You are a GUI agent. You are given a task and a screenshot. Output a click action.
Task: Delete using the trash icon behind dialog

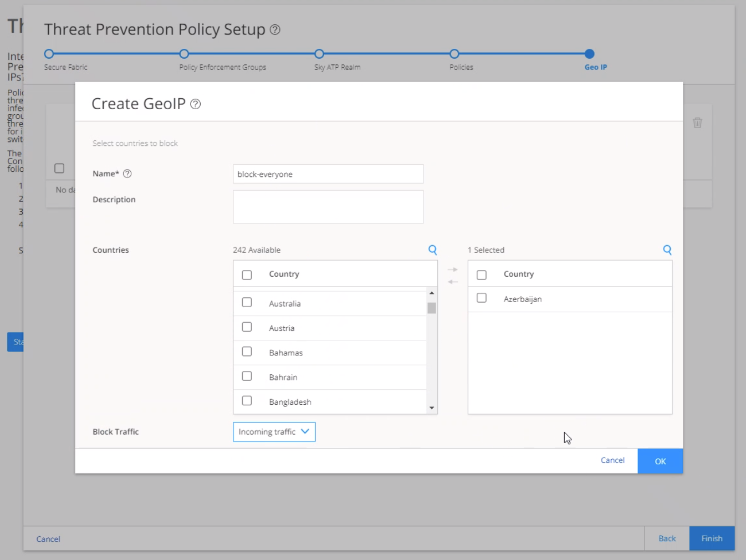(x=697, y=123)
